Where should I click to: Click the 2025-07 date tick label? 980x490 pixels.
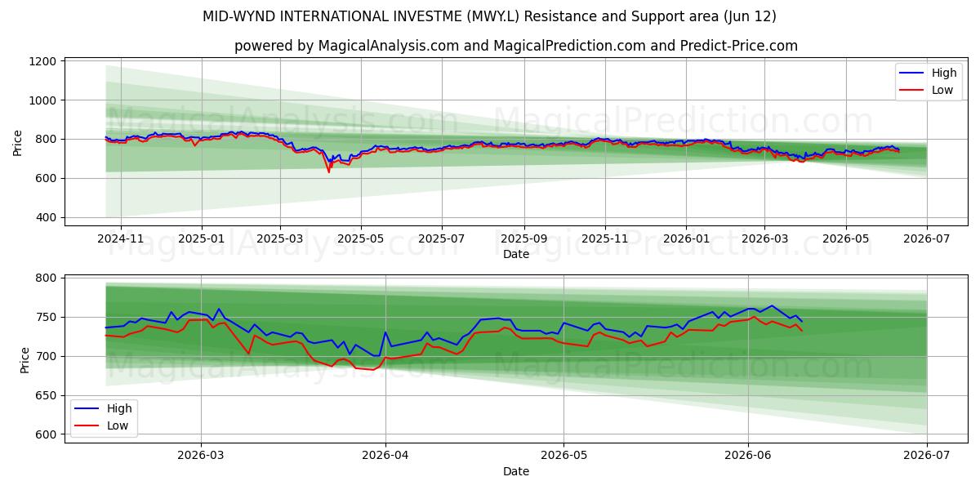point(442,238)
